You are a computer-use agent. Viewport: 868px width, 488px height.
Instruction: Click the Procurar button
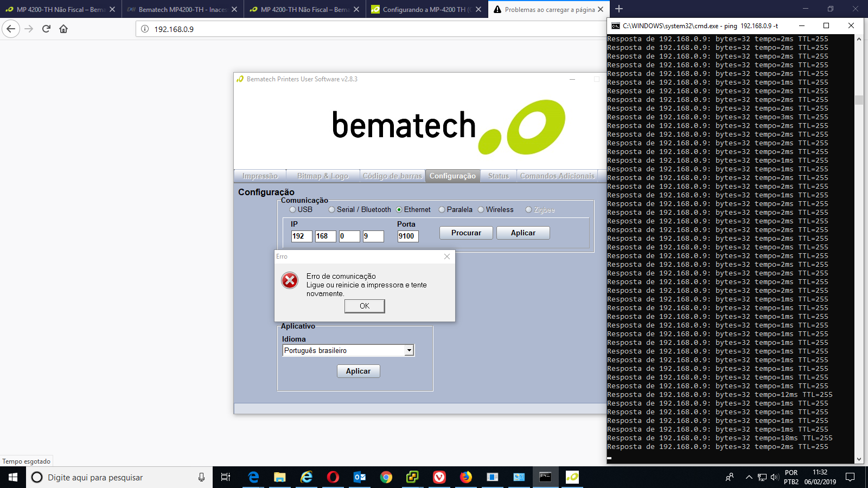point(466,233)
